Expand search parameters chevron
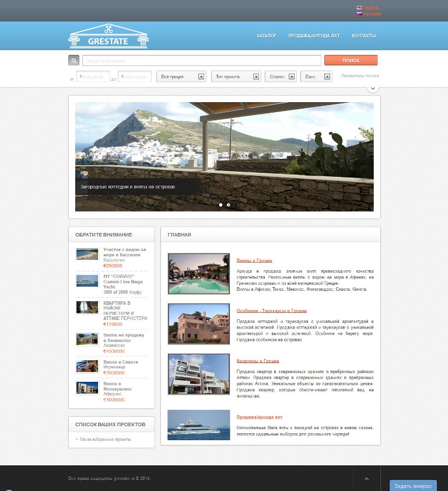This screenshot has width=448, height=491. point(373,89)
